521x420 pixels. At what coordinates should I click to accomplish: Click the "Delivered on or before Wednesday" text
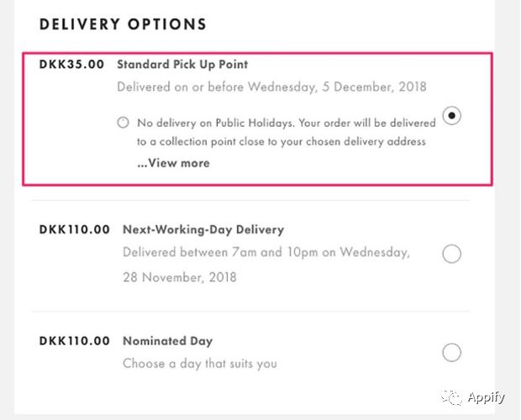pos(271,87)
